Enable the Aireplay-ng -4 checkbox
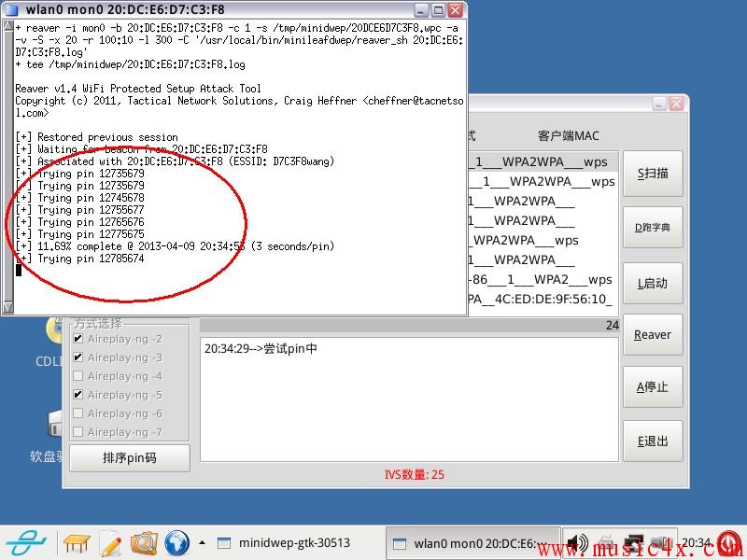This screenshot has width=747, height=560. tap(78, 376)
